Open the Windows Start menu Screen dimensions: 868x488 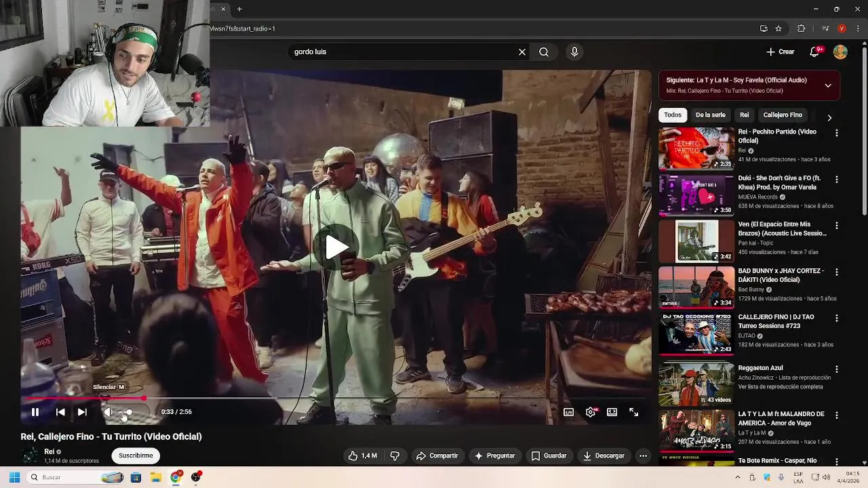click(x=14, y=477)
